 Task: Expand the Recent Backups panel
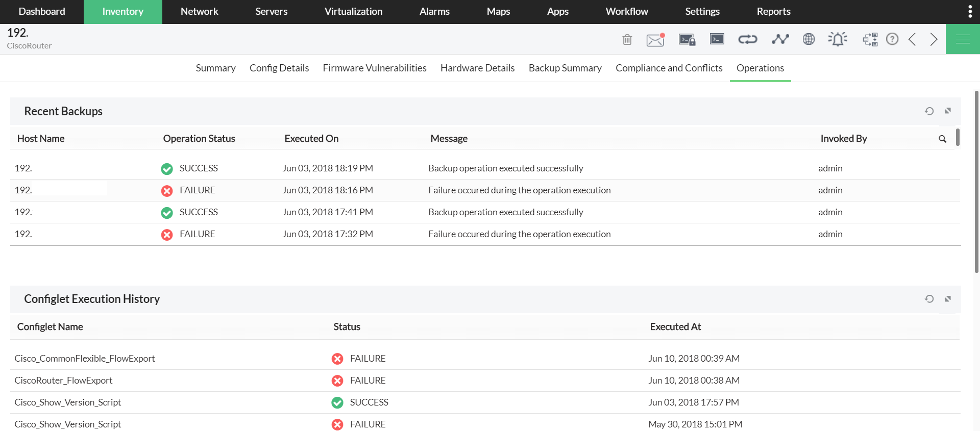(948, 111)
